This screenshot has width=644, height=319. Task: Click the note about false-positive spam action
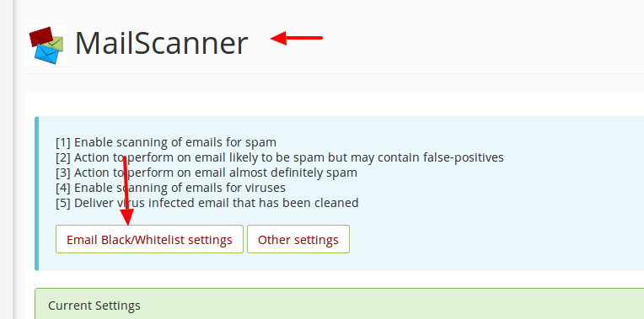click(x=280, y=157)
